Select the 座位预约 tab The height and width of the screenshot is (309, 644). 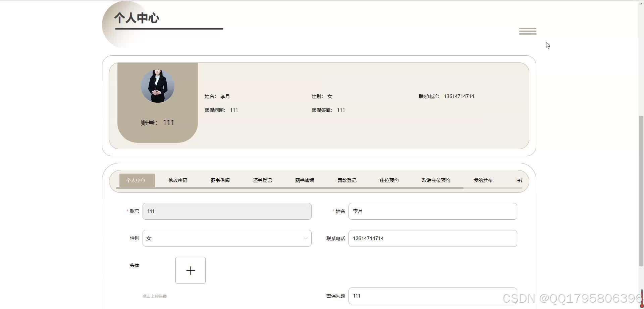click(x=389, y=180)
